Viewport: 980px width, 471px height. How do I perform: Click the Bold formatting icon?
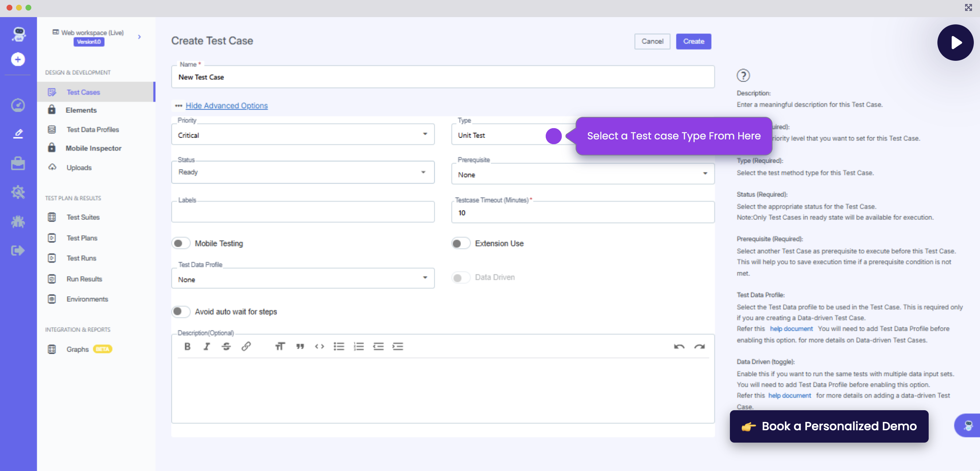[187, 346]
